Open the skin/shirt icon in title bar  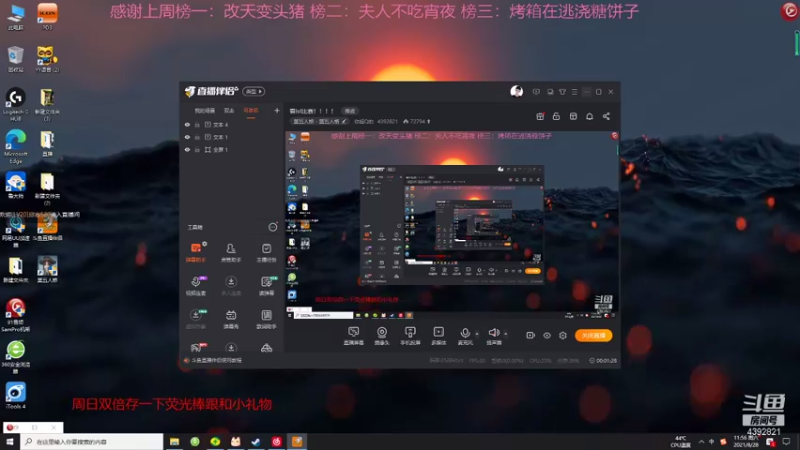[562, 92]
